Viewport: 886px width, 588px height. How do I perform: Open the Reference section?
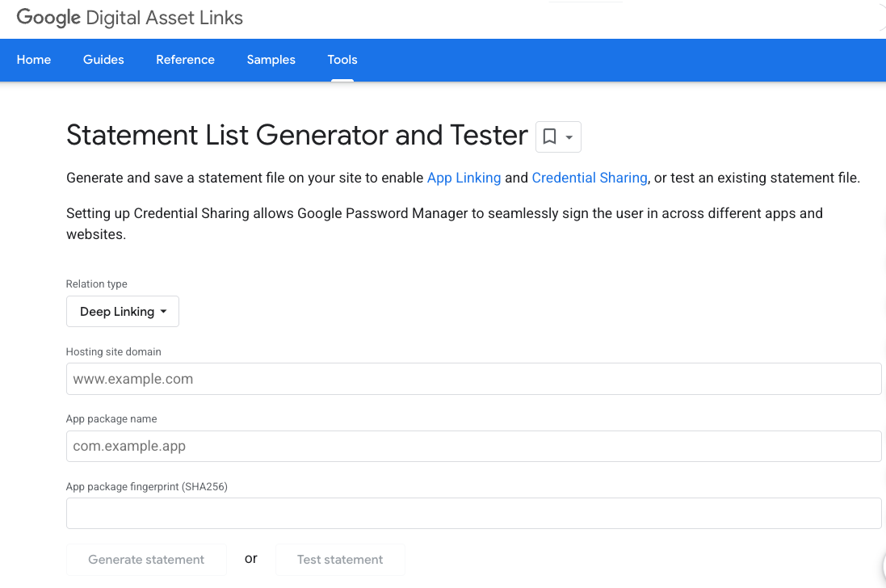click(185, 59)
